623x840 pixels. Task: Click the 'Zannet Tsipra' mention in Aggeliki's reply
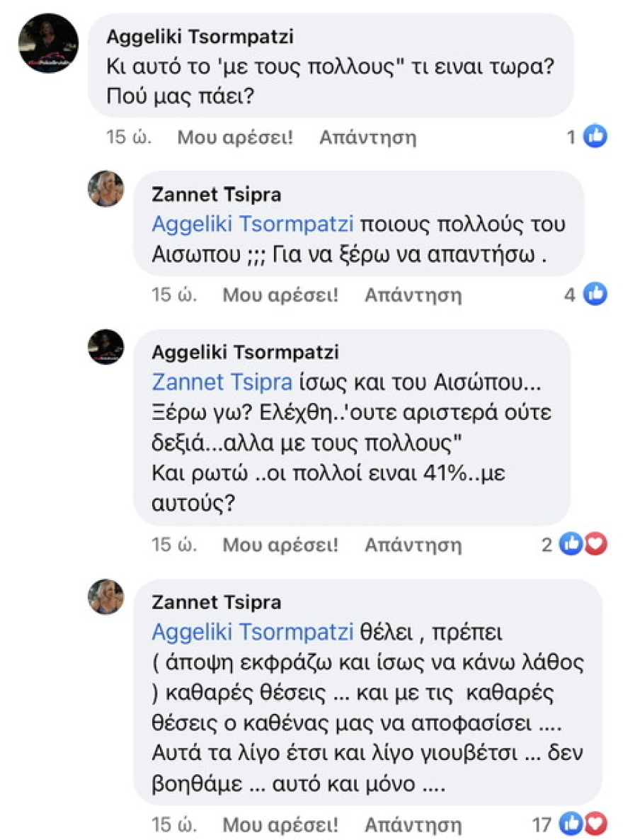[222, 382]
